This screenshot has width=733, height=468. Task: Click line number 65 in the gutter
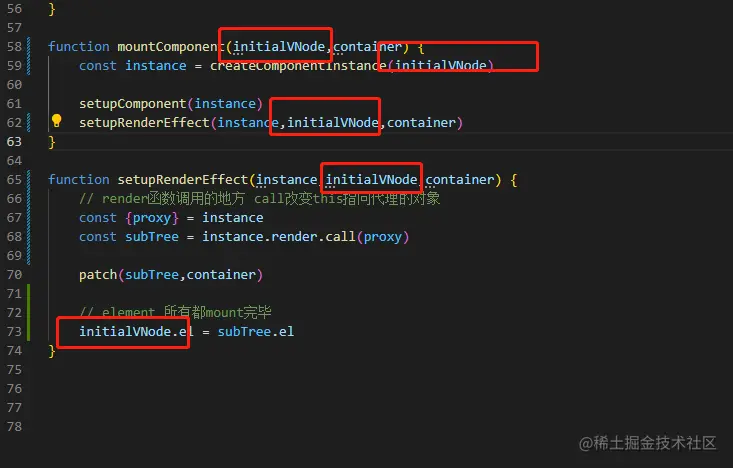[14, 180]
